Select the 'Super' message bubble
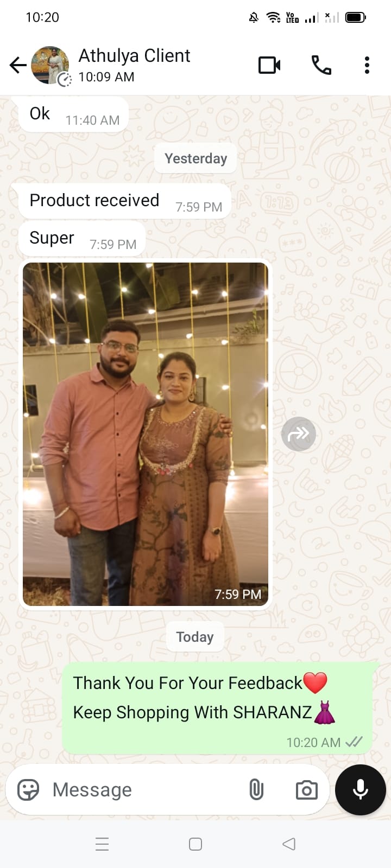391x868 pixels. point(83,239)
